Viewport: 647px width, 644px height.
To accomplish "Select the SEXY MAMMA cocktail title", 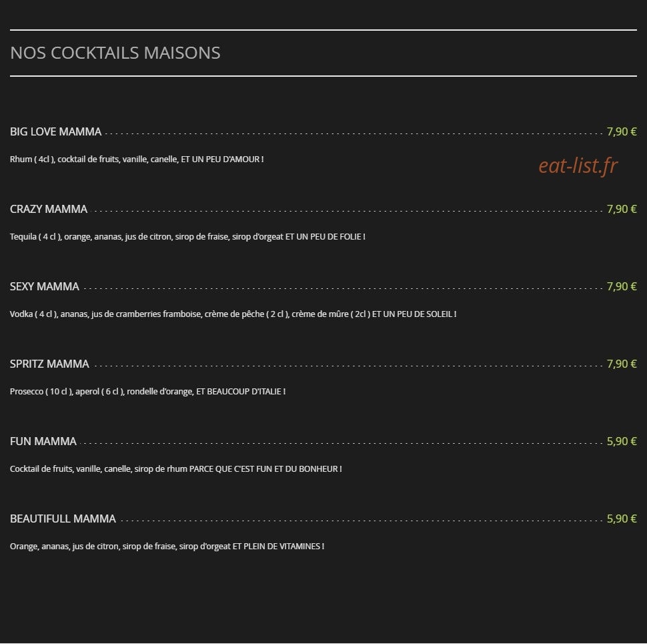I will click(45, 286).
